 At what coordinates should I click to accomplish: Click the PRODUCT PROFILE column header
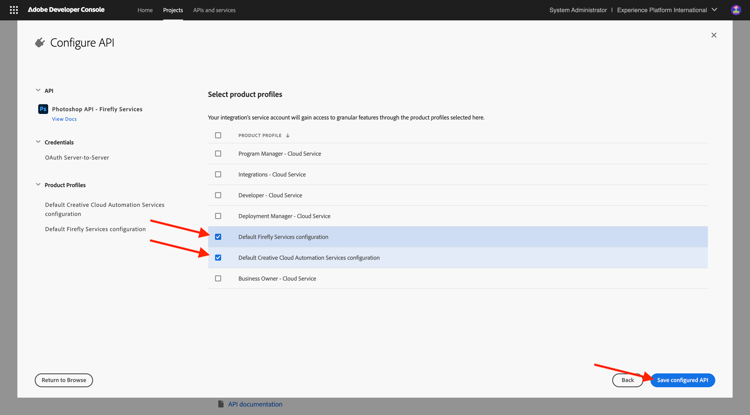[260, 135]
